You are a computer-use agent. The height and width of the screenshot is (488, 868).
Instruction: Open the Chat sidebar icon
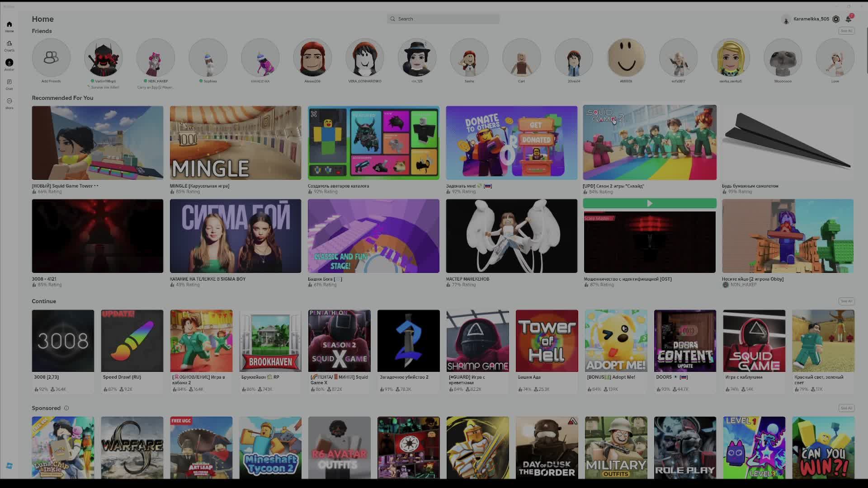pos(9,82)
